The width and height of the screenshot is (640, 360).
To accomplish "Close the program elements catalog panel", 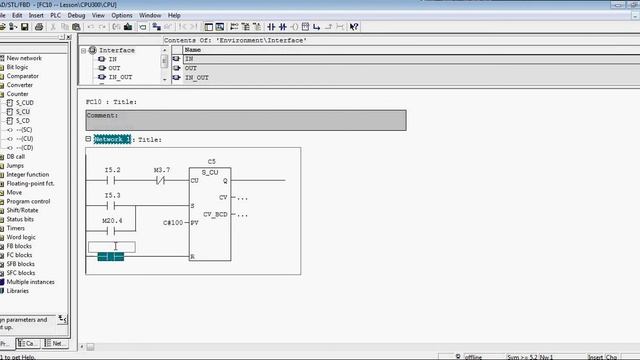I will [x=69, y=37].
